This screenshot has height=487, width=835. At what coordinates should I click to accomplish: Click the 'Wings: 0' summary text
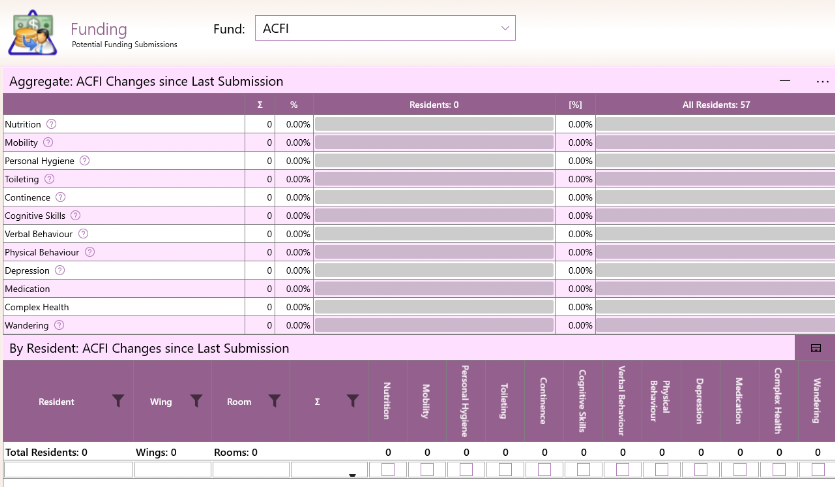pyautogui.click(x=156, y=452)
